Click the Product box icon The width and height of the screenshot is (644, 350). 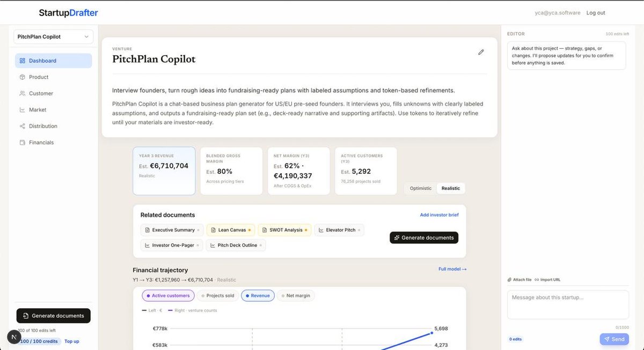[23, 77]
